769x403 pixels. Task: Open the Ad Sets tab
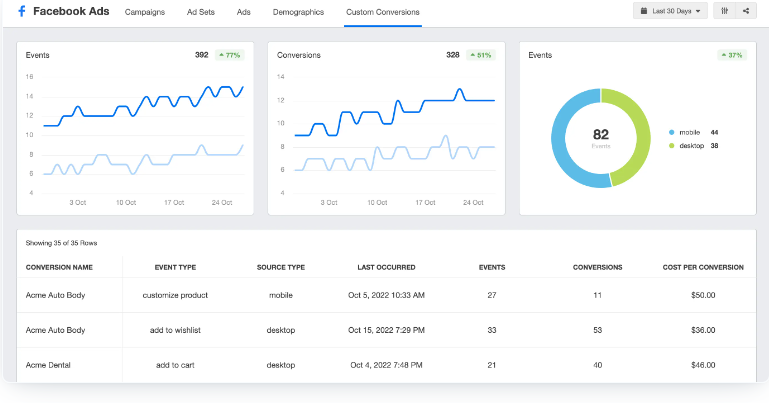click(x=201, y=12)
